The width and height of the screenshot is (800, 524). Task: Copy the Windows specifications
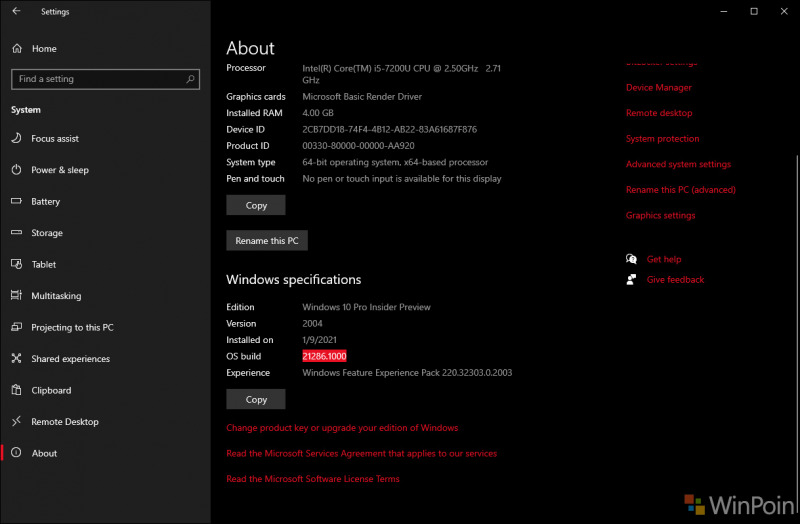(x=256, y=399)
